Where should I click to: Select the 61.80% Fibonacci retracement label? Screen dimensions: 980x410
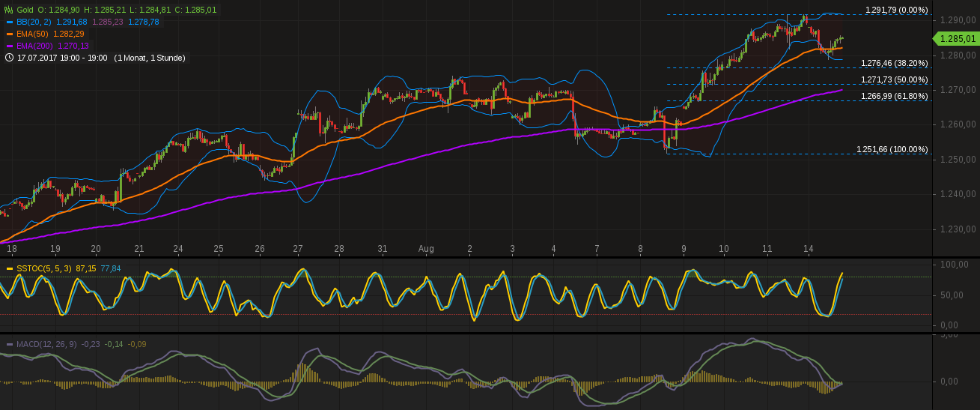coord(894,96)
